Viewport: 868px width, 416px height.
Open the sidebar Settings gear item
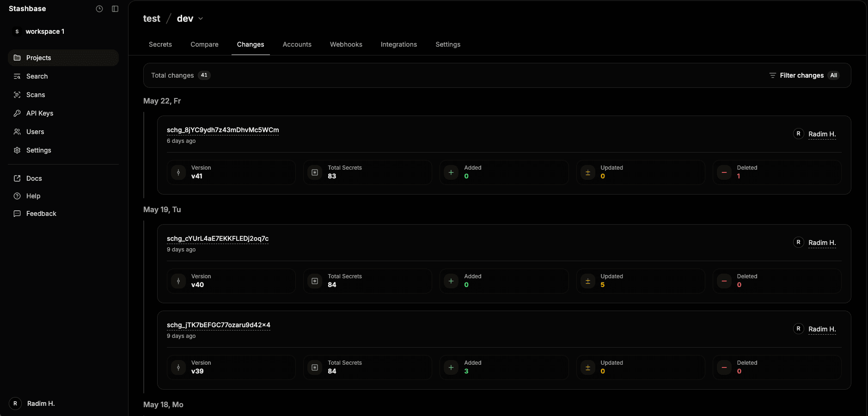tap(63, 150)
